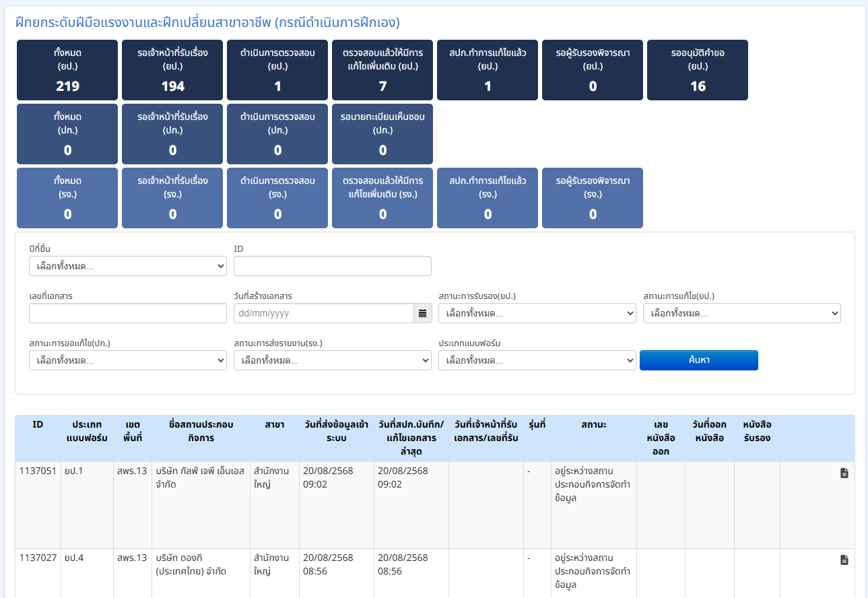Expand สถานะการขอแก้ไข(ปก.) dropdown
The image size is (868, 598).
click(x=128, y=360)
